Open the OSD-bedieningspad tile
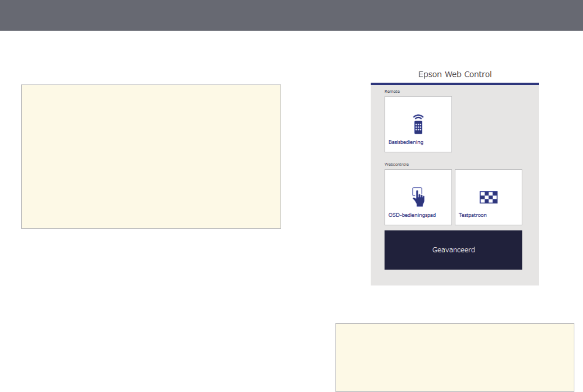This screenshot has width=583, height=392. point(418,197)
